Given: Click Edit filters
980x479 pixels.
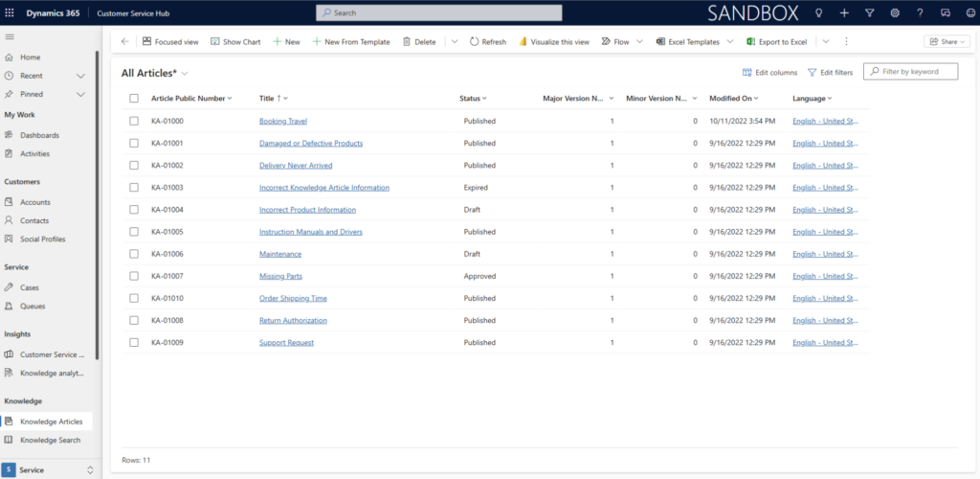Looking at the screenshot, I should pyautogui.click(x=830, y=73).
